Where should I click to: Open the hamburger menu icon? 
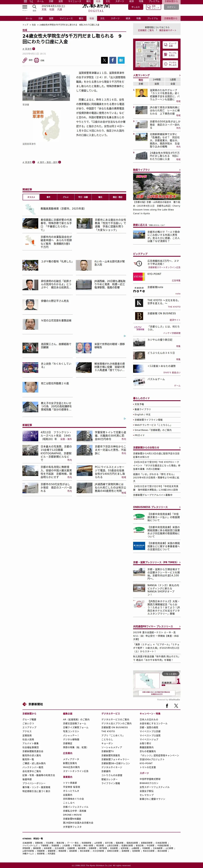click(25, 7)
